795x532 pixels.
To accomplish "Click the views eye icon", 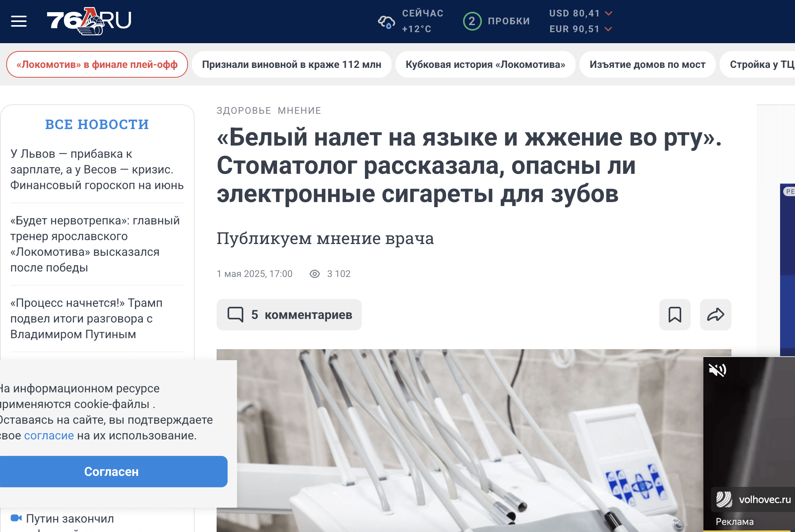I will point(315,274).
